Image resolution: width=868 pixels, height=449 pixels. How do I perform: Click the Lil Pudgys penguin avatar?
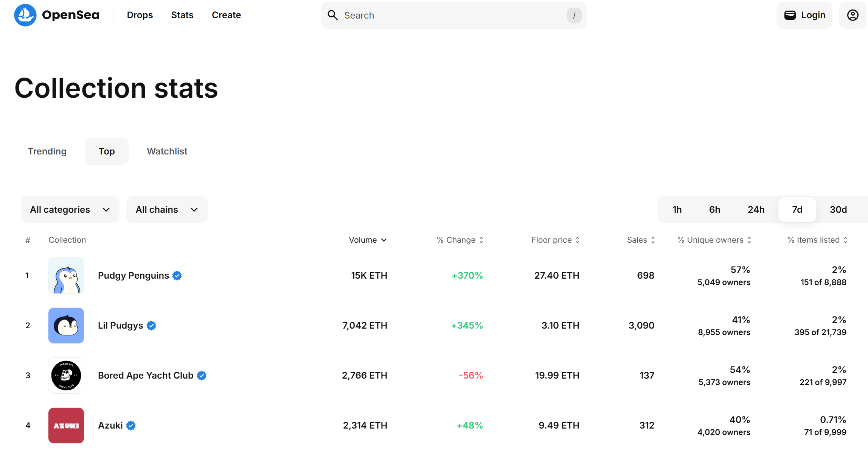click(66, 326)
